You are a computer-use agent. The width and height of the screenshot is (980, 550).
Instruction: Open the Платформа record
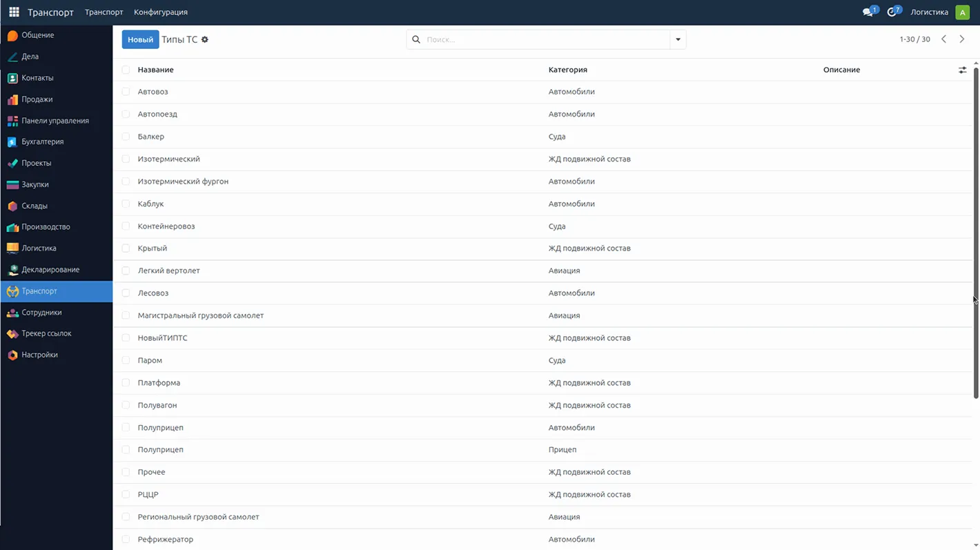coord(159,383)
